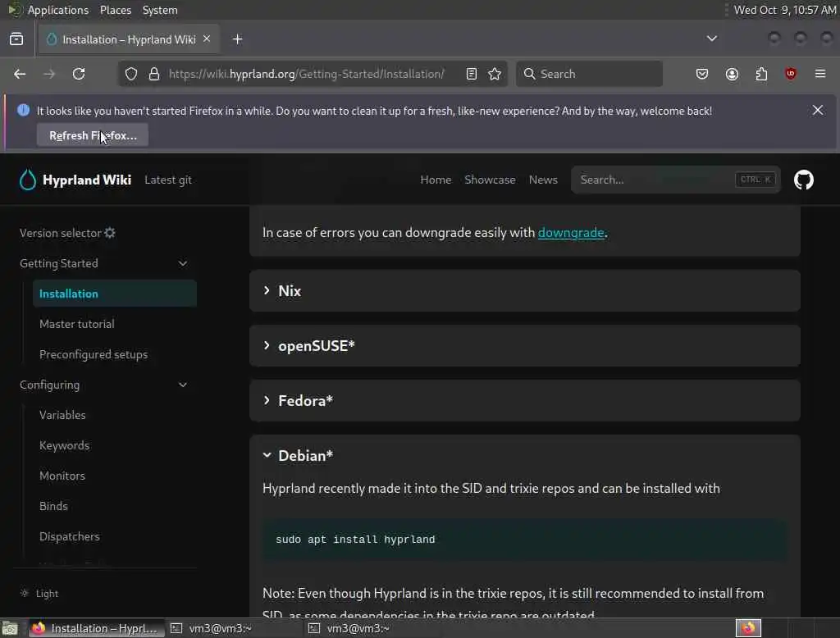The image size is (840, 638).
Task: Open the News link in wiki header
Action: (543, 180)
